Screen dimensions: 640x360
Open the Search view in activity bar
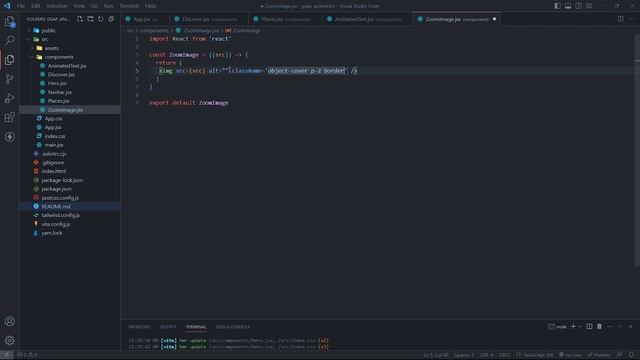click(9, 40)
